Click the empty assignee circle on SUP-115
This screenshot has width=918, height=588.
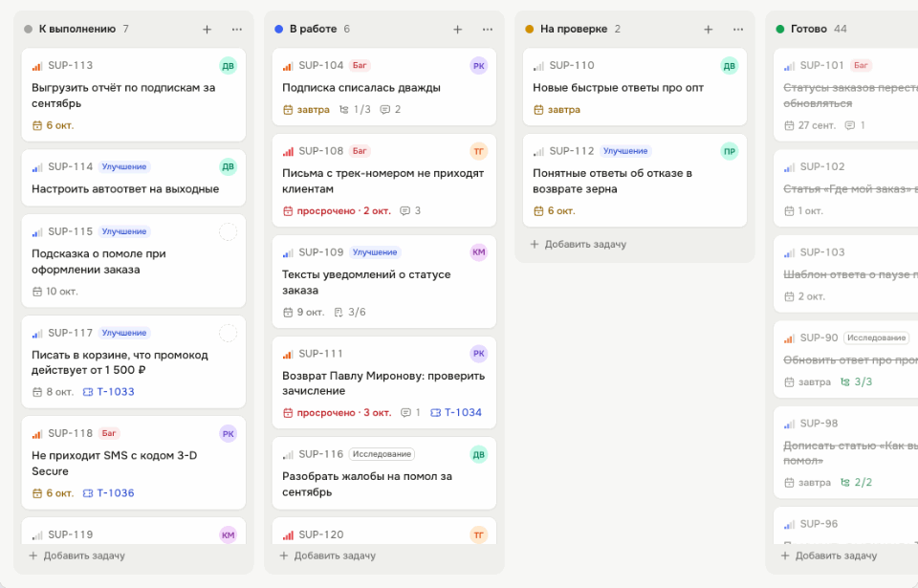tap(228, 232)
